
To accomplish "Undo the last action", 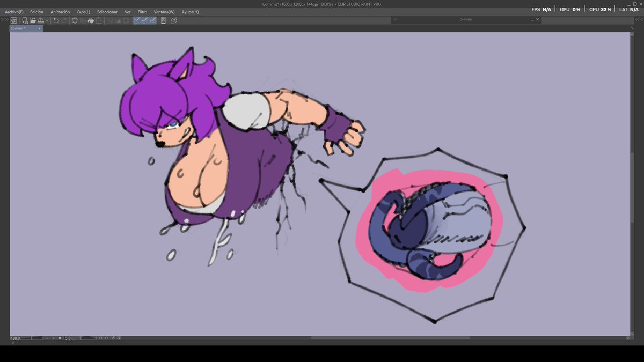I will [x=56, y=20].
